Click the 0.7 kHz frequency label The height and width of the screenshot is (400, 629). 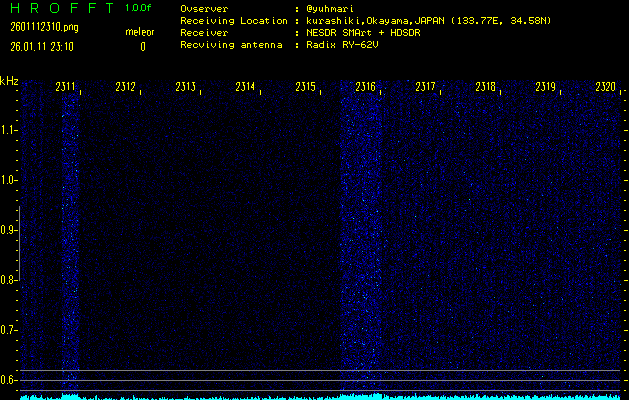[x=9, y=330]
